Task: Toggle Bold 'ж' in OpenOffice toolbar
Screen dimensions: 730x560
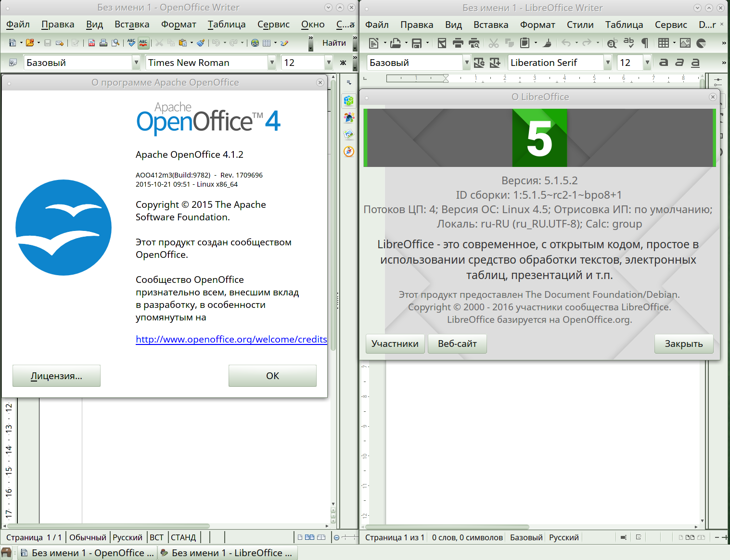Action: point(343,63)
